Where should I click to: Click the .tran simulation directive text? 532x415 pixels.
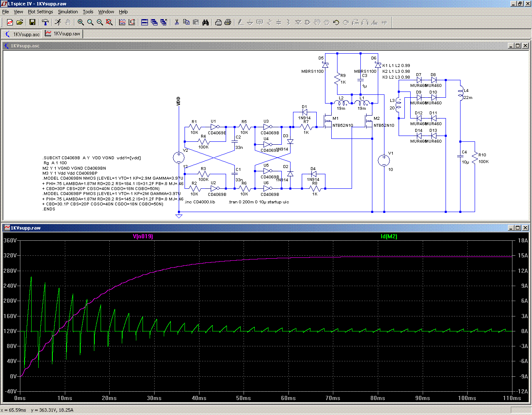tap(259, 202)
